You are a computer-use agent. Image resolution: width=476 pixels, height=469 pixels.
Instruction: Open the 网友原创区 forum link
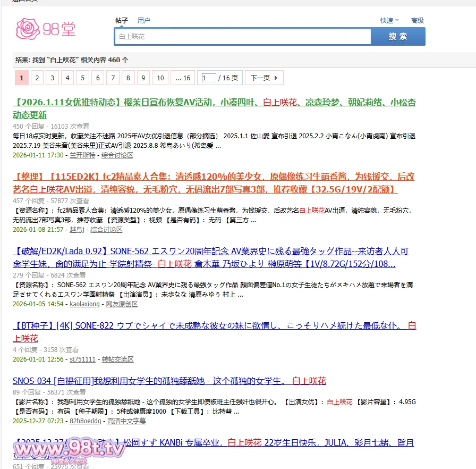tap(122, 304)
